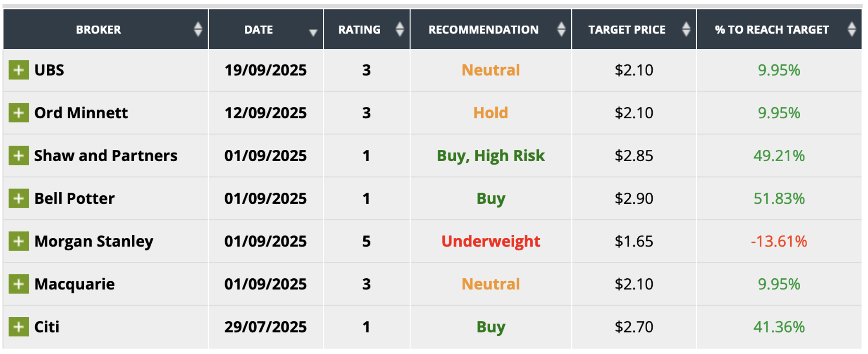Screen dimensions: 868x354
Task: Click the Buy, High Risk recommendation
Action: (491, 156)
